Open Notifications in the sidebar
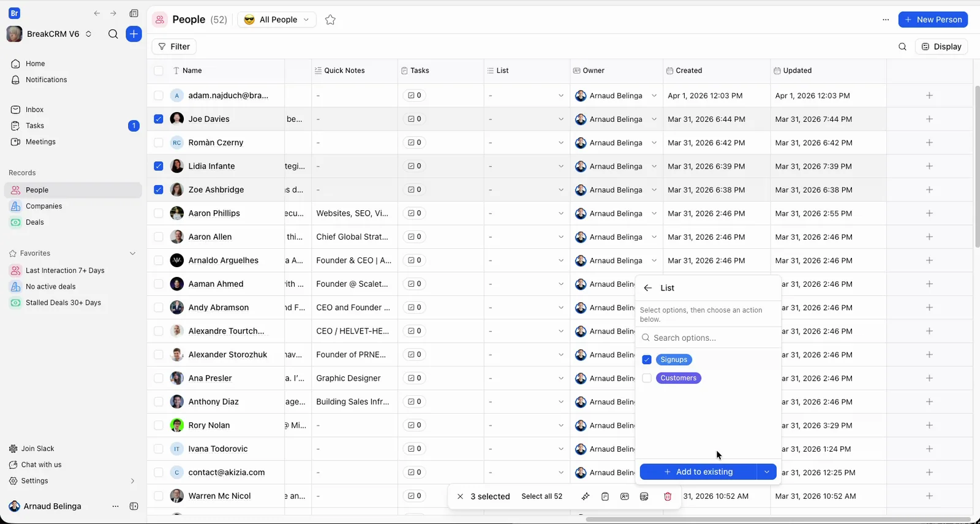The image size is (980, 524). tap(47, 80)
